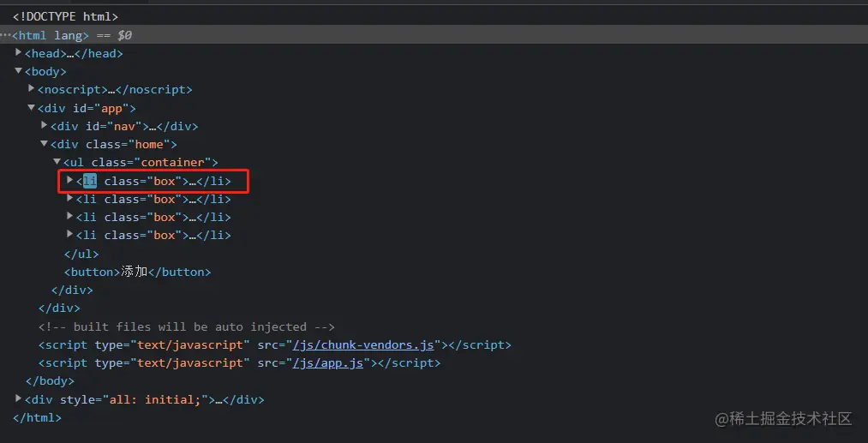The height and width of the screenshot is (443, 868).
Task: Expand the div id="nav" node
Action: coord(45,125)
